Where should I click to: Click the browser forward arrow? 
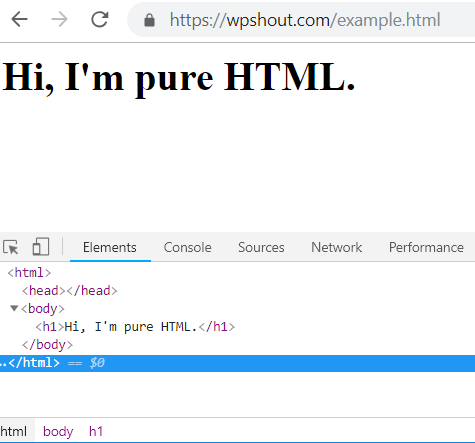60,19
